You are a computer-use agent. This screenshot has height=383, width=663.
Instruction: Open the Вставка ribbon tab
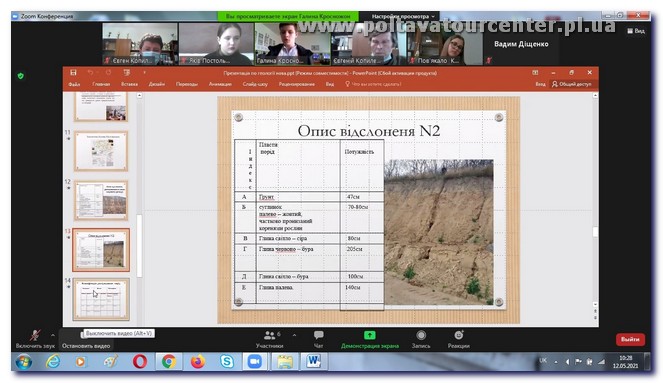[129, 84]
